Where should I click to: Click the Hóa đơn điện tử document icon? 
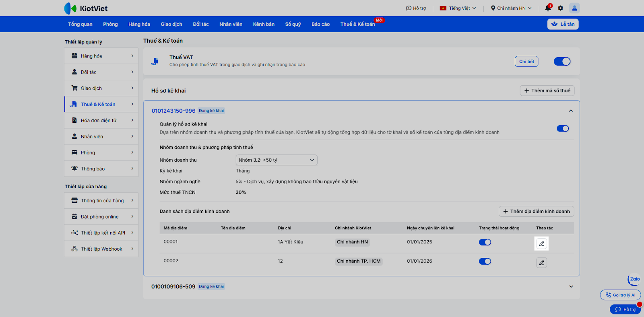74,120
